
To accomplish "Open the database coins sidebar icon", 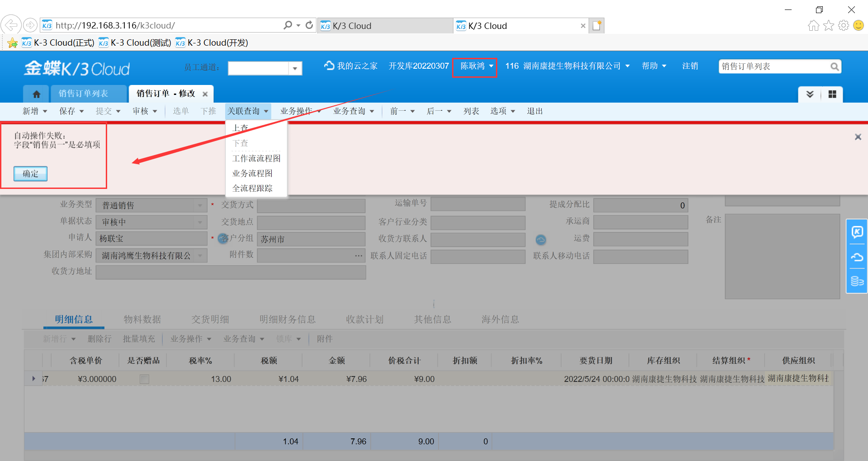I will click(x=857, y=281).
